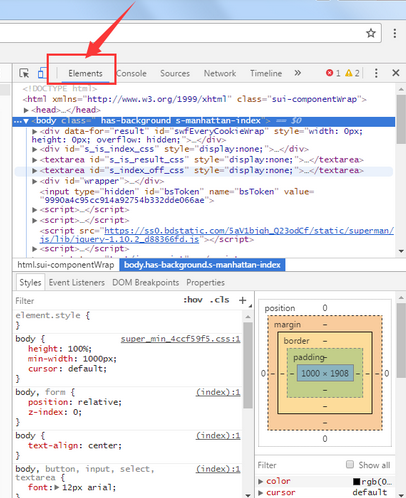Expand the swfEveryCookieWrap div node
The height and width of the screenshot is (498, 406).
(x=34, y=132)
